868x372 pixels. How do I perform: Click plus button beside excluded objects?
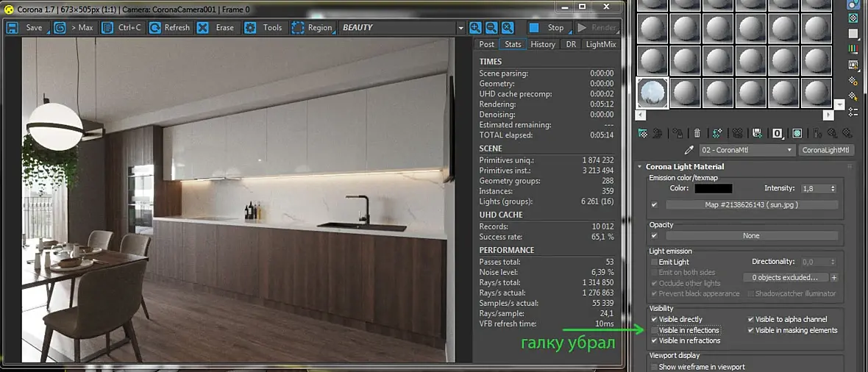click(x=833, y=277)
